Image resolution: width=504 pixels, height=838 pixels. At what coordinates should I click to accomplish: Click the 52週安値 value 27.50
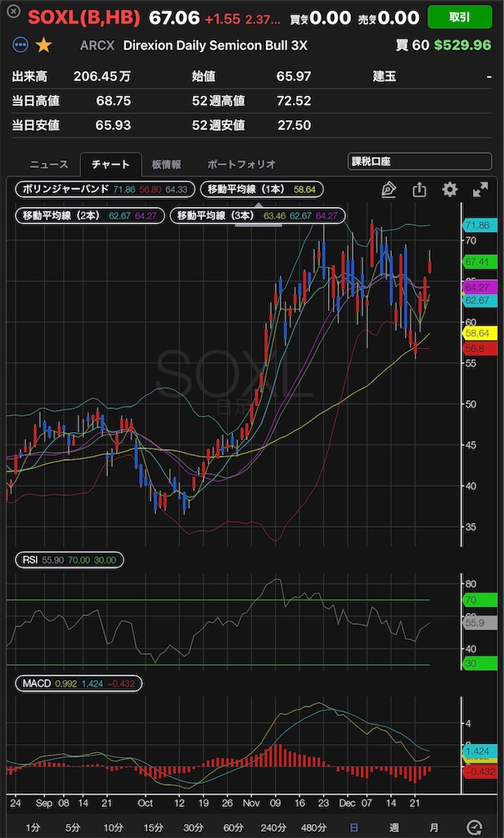point(294,125)
